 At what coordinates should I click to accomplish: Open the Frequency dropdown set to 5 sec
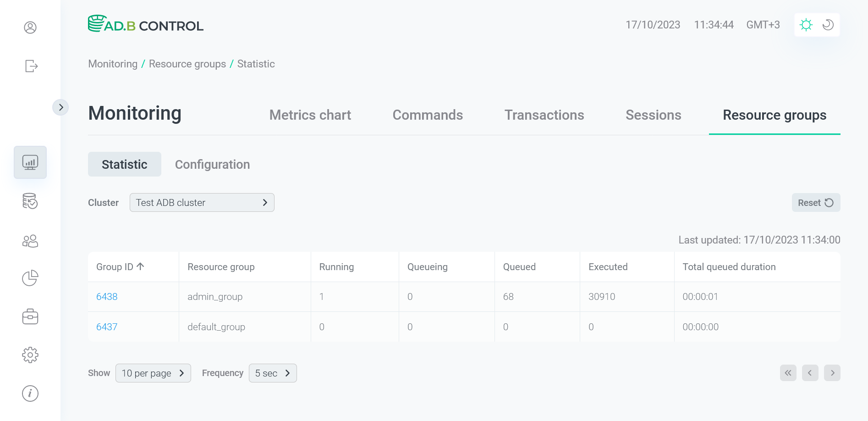(x=273, y=373)
